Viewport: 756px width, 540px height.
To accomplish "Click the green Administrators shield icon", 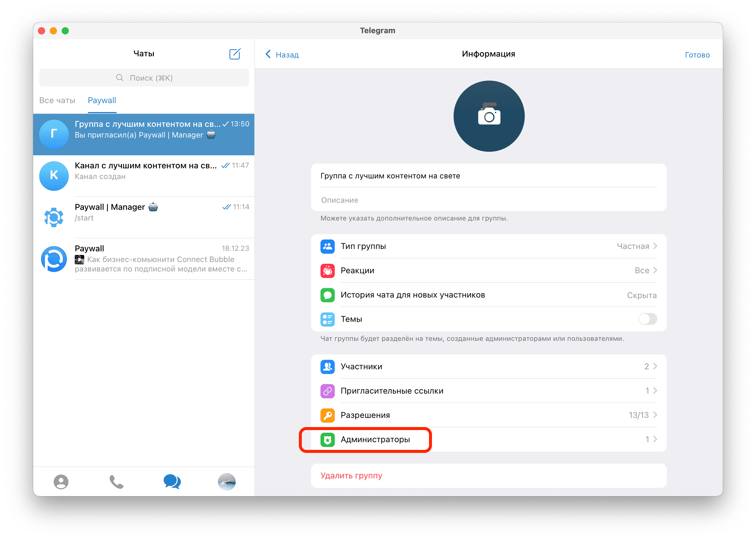I will pos(327,440).
